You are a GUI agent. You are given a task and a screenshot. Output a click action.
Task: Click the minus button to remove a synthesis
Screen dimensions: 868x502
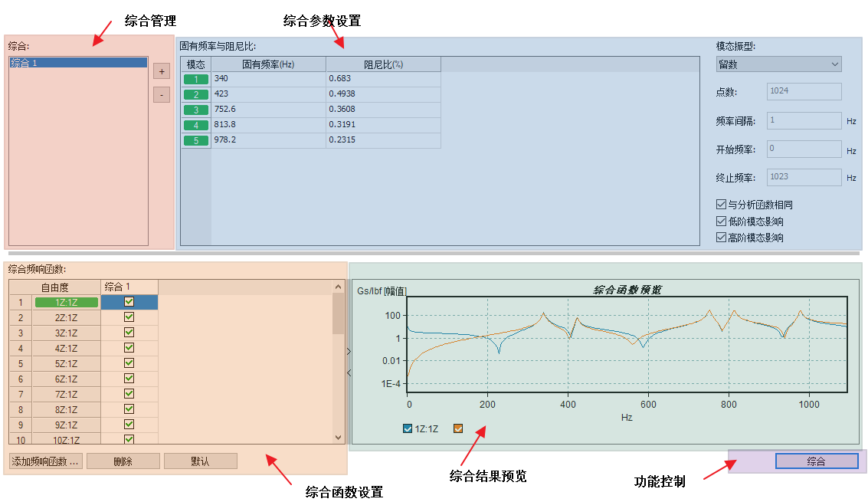(x=162, y=95)
